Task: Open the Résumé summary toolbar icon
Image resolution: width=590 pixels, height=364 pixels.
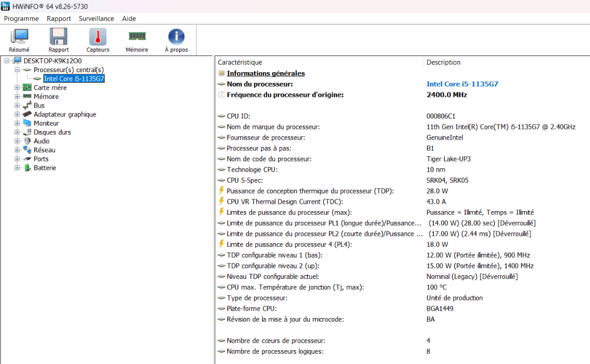Action: pyautogui.click(x=19, y=36)
